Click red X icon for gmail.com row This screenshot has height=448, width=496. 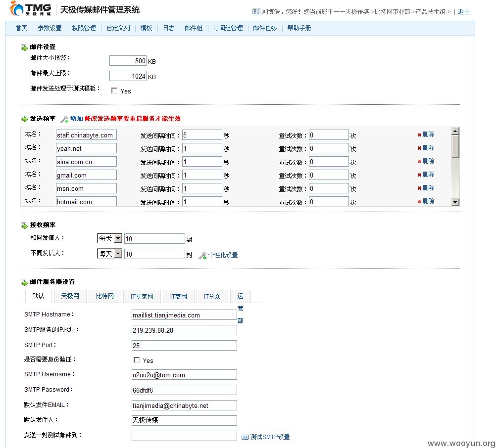(419, 175)
